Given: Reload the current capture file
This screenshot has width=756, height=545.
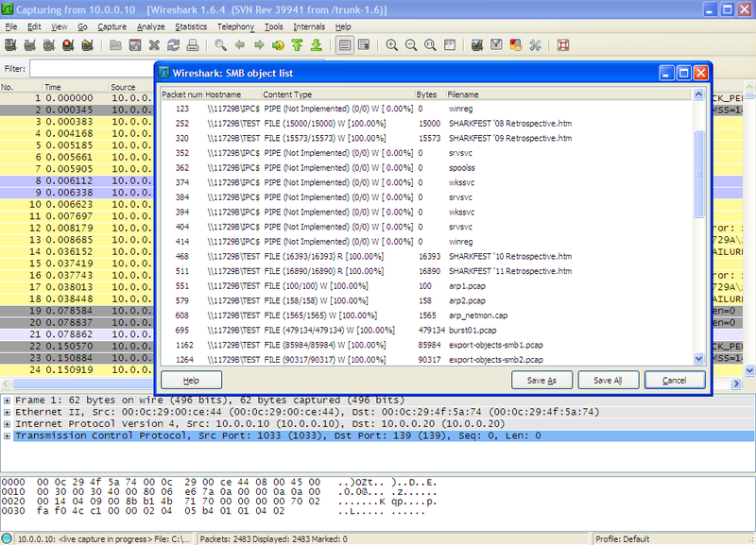Looking at the screenshot, I should (x=174, y=45).
